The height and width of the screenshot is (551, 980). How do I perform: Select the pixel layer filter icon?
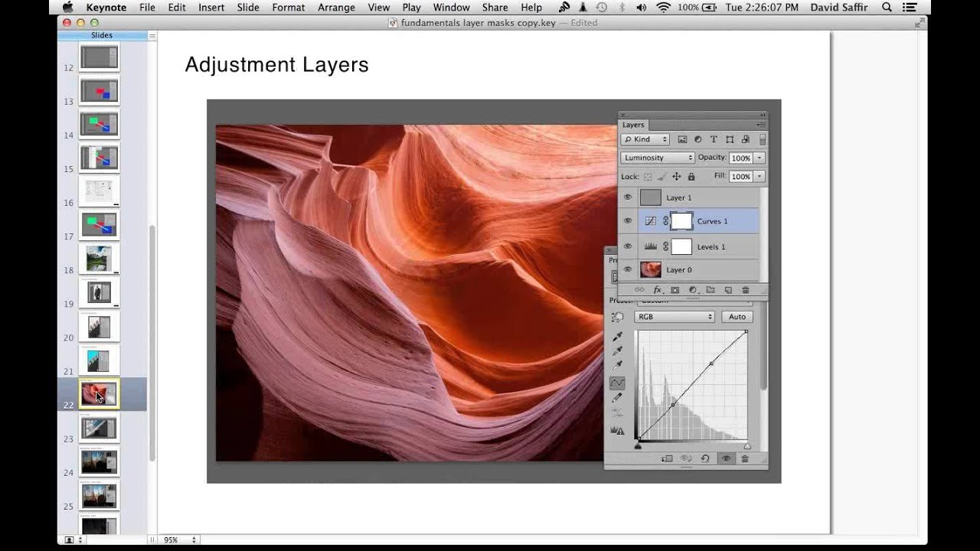(x=682, y=139)
